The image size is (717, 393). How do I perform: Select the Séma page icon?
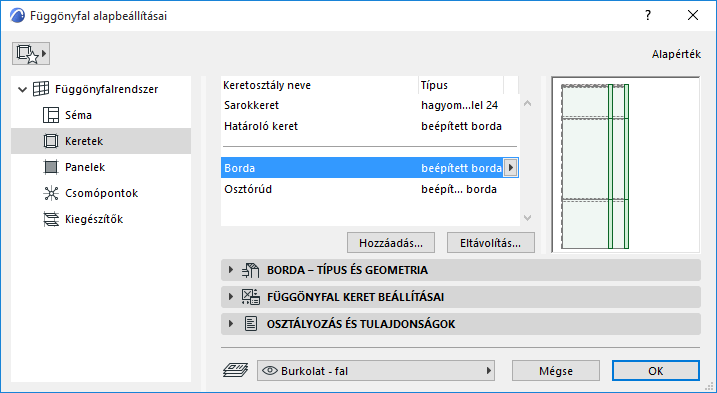[x=51, y=115]
